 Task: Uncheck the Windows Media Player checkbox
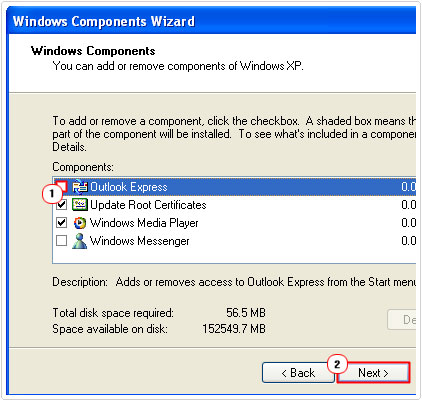[62, 223]
